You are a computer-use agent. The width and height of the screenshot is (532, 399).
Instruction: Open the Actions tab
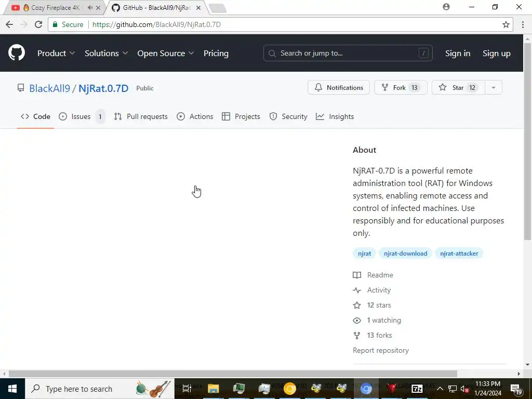195,116
